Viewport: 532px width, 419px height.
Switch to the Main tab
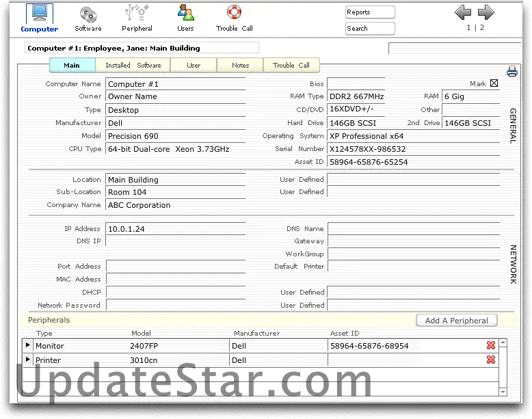coord(72,65)
